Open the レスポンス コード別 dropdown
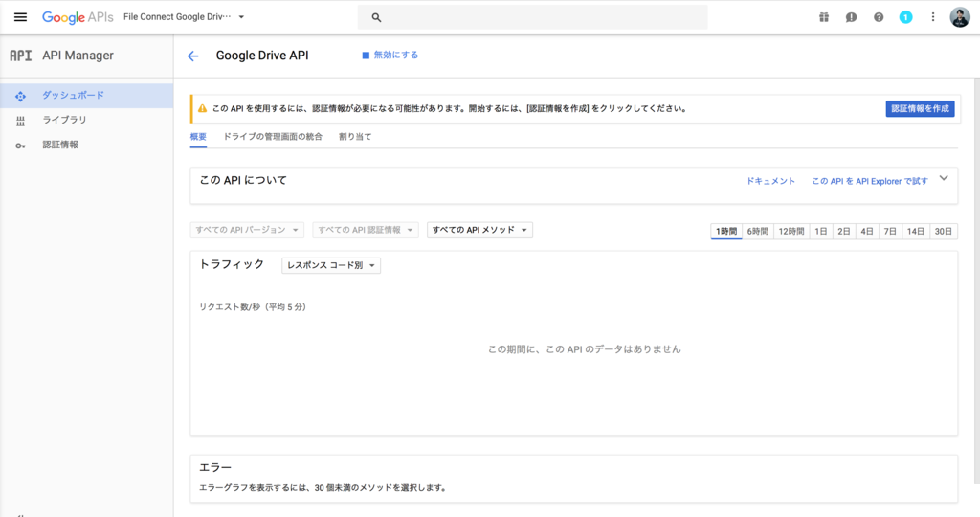 [331, 266]
